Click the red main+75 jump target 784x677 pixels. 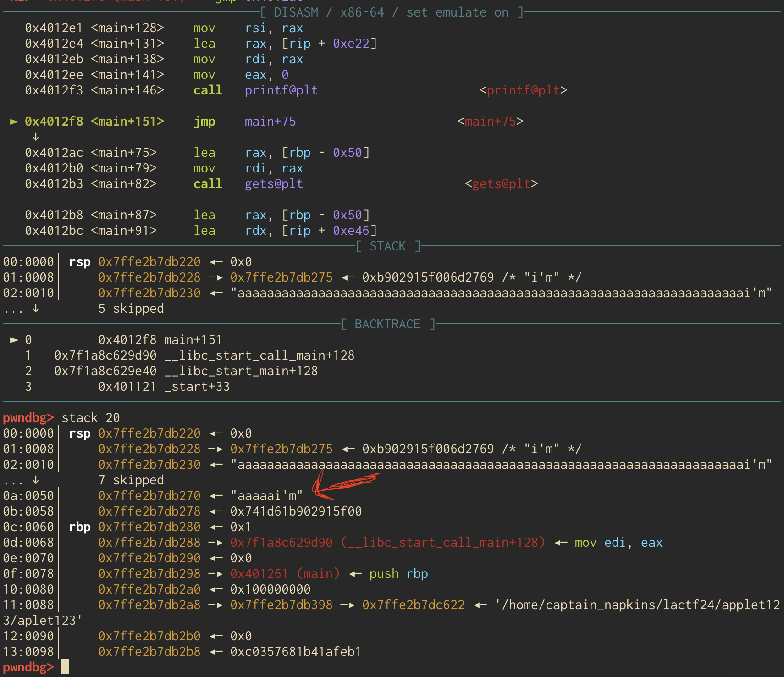click(x=490, y=122)
